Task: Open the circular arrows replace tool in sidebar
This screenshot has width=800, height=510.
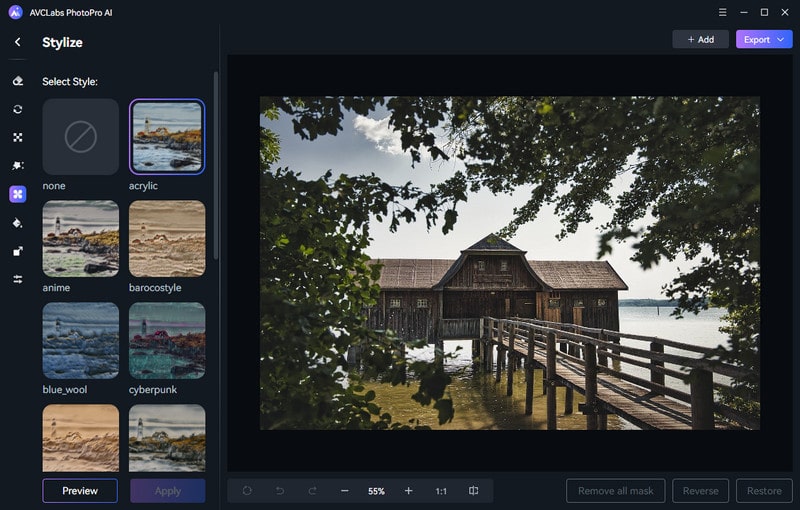Action: [x=18, y=109]
